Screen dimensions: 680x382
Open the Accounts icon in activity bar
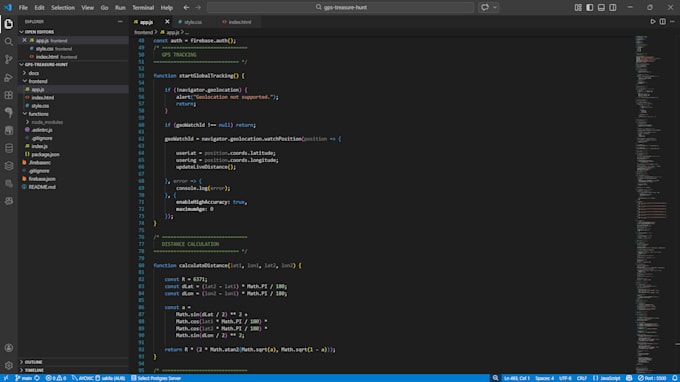tap(9, 348)
